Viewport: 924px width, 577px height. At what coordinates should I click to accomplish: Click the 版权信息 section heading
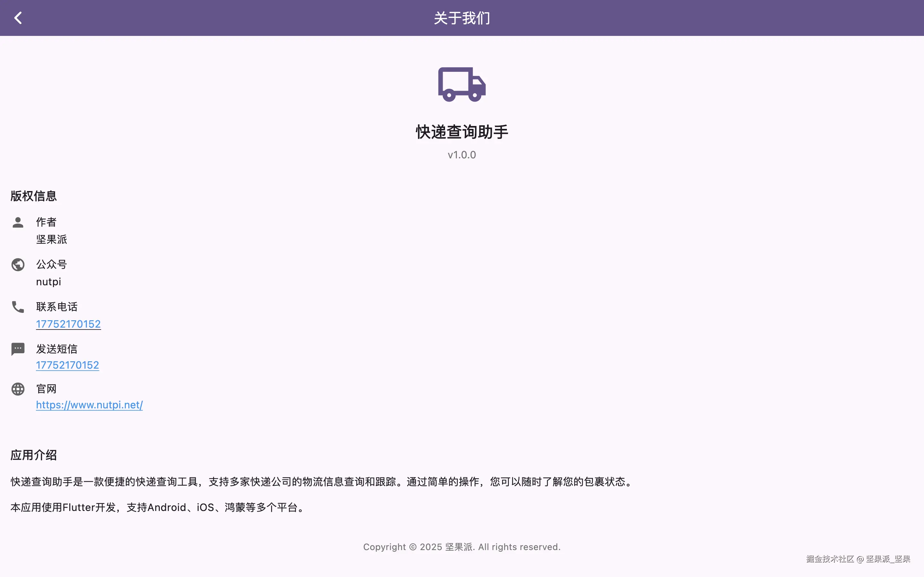(33, 196)
